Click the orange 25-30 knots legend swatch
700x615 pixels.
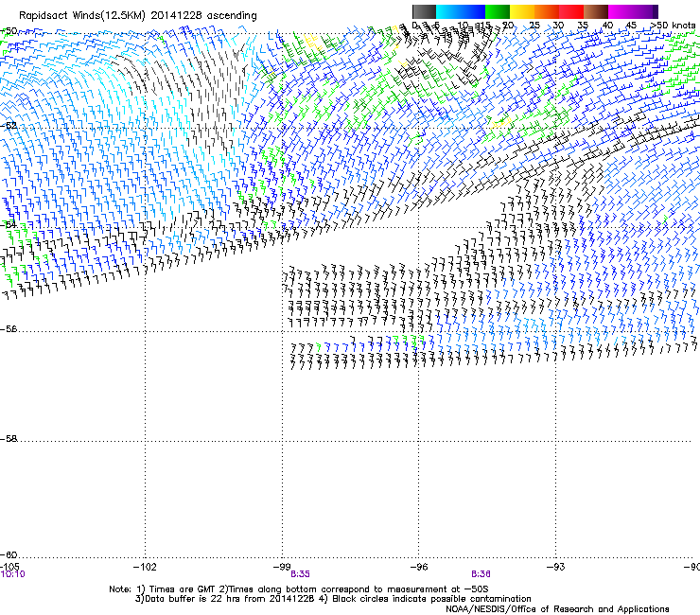click(x=547, y=11)
